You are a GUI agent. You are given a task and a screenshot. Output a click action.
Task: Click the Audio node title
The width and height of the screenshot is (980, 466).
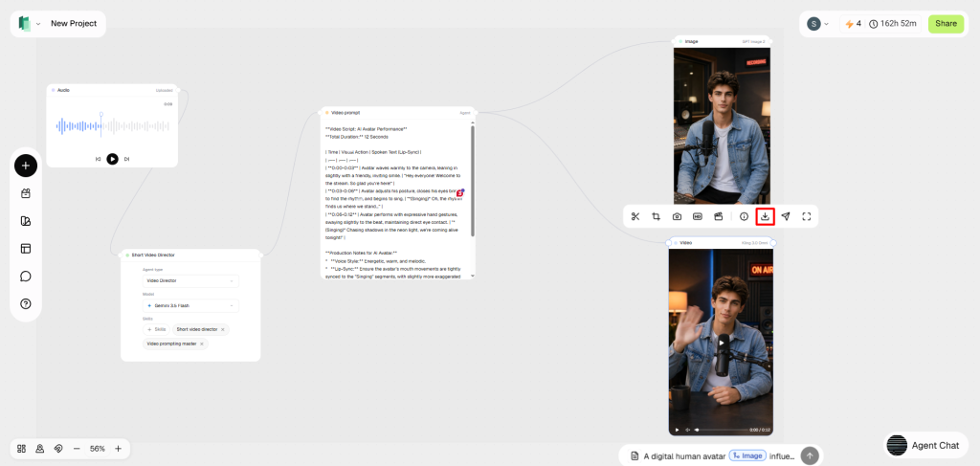point(63,90)
